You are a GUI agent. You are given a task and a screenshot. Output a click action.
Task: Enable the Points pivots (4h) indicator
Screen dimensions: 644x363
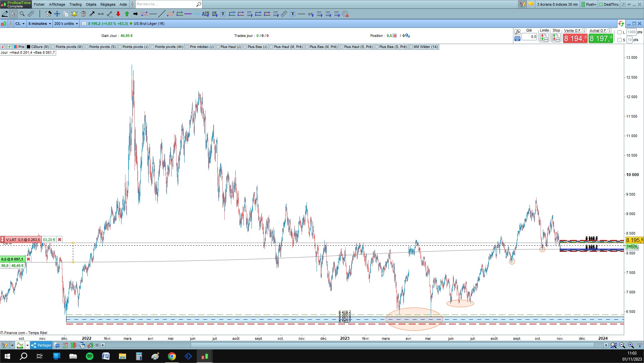pos(152,47)
